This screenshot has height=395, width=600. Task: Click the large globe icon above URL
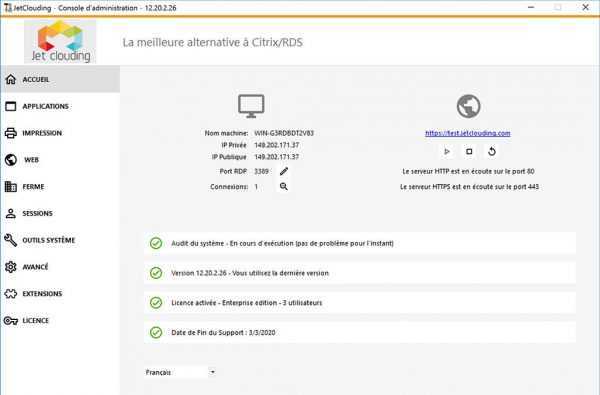pyautogui.click(x=468, y=106)
